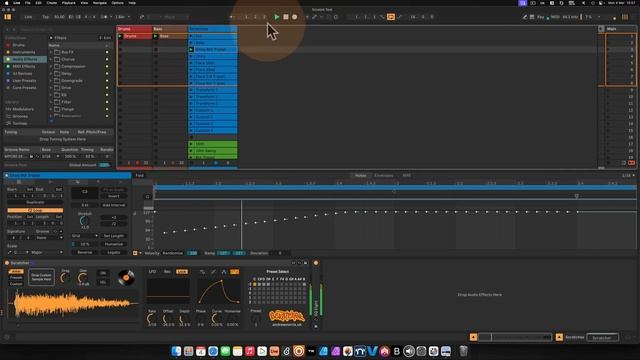Select Drums in the browser collections

[18, 45]
